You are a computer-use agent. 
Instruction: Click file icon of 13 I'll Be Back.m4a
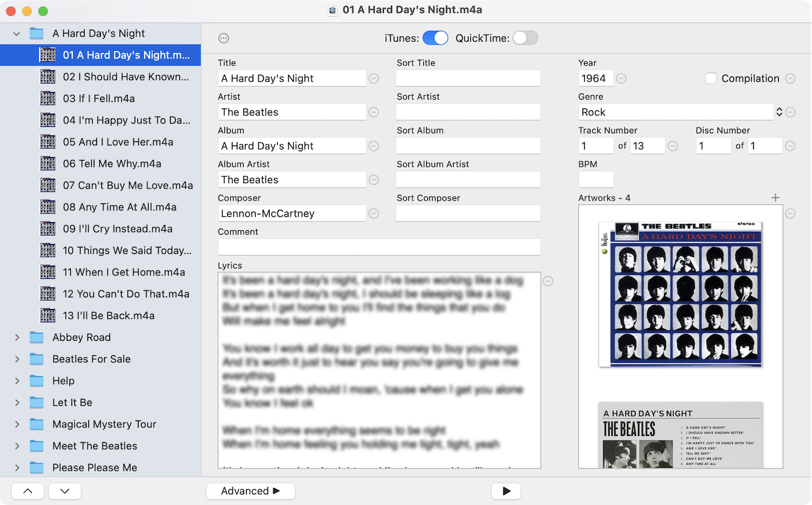coord(48,315)
